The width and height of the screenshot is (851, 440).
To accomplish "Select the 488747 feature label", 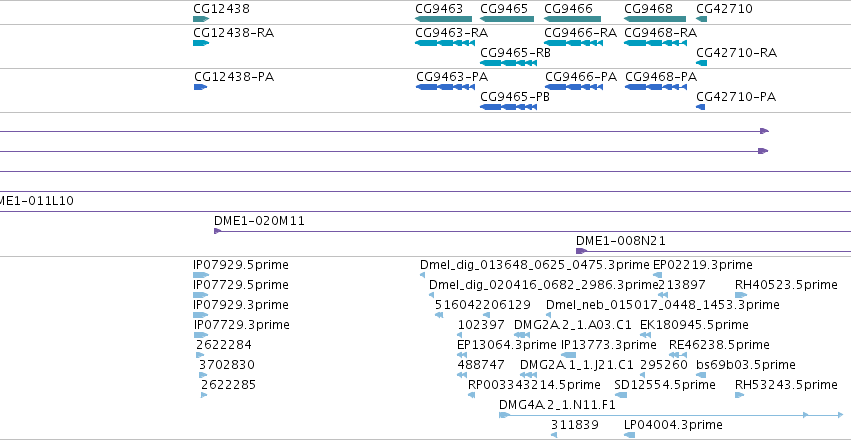I will click(481, 365).
